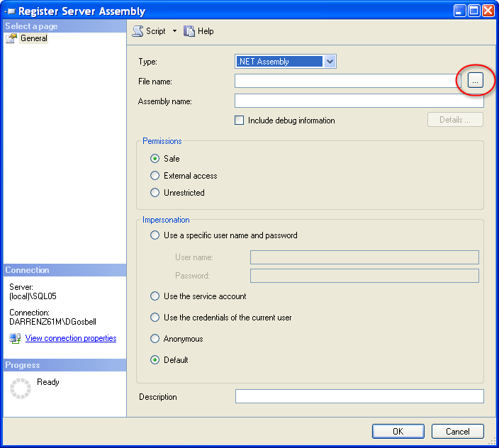
Task: Click into the Description field
Action: [359, 397]
